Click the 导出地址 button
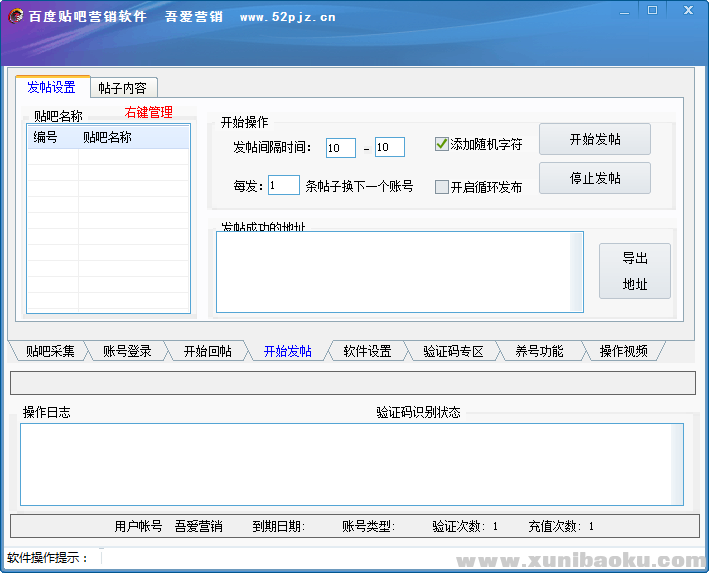The height and width of the screenshot is (573, 709). [635, 270]
